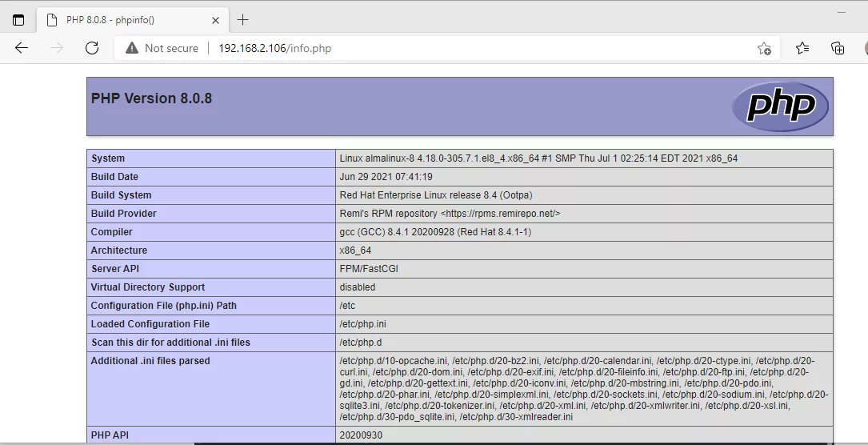This screenshot has height=445, width=868.
Task: Click the forward navigation arrow
Action: coord(57,48)
